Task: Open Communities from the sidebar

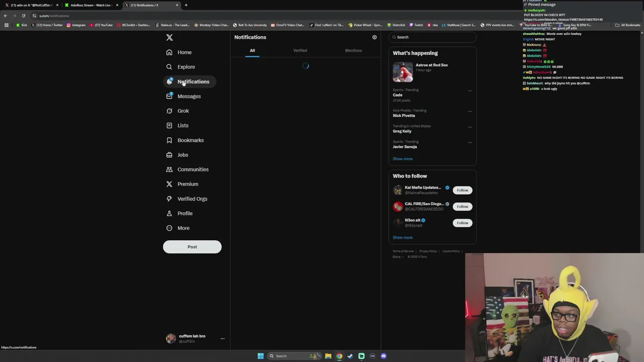Action: tap(187, 169)
